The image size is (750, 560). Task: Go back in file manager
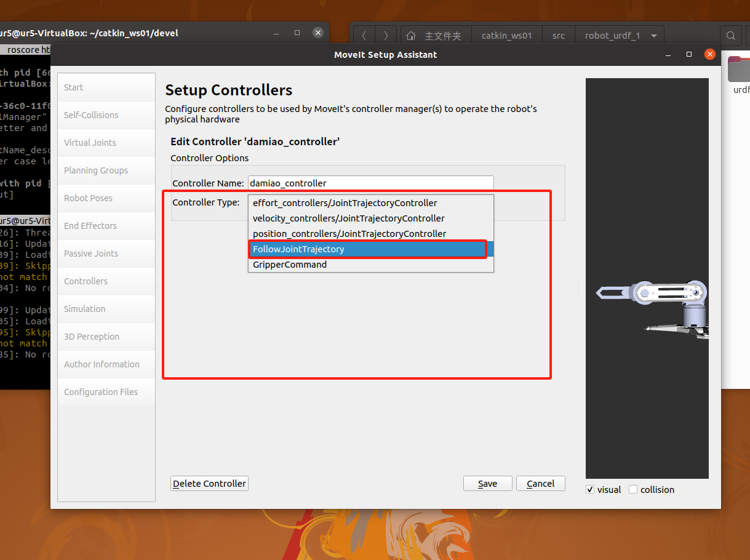click(x=364, y=36)
